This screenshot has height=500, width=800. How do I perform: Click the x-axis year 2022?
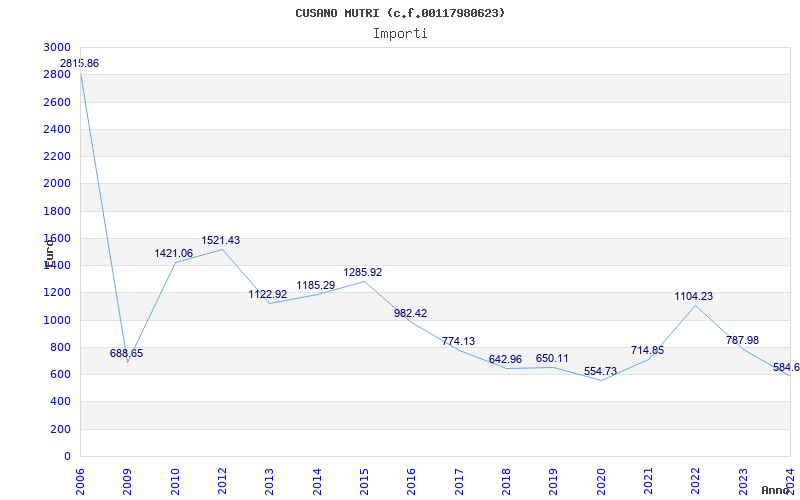695,482
